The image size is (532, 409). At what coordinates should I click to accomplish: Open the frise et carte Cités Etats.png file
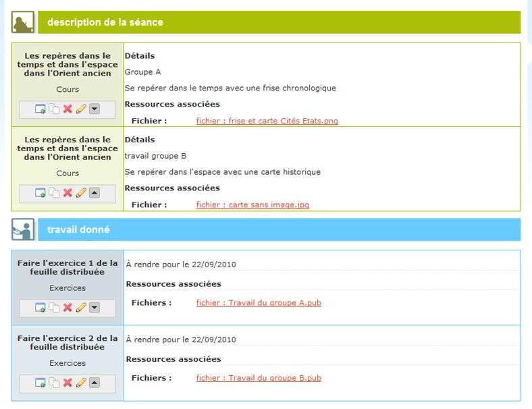267,121
